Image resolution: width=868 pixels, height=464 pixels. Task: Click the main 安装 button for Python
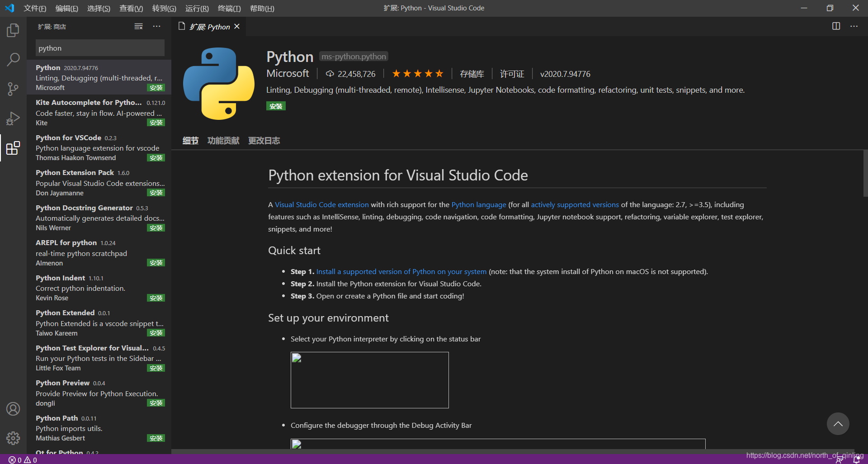coord(276,106)
